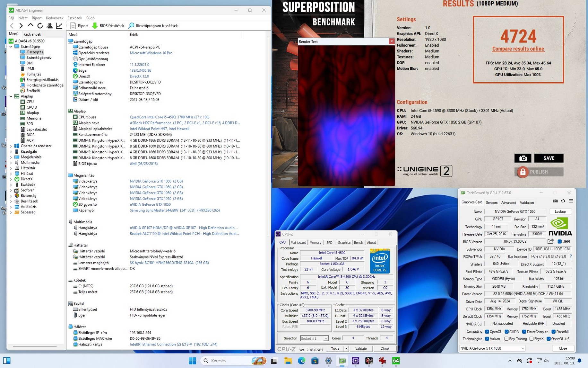This screenshot has height=368, width=588.
Task: Click the camera button in Superposition results
Action: tap(523, 158)
